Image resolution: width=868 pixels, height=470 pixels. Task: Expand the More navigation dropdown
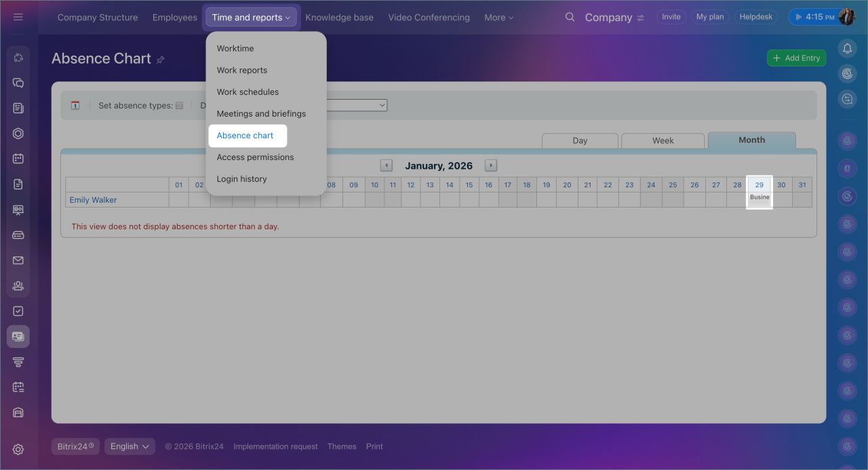click(498, 18)
